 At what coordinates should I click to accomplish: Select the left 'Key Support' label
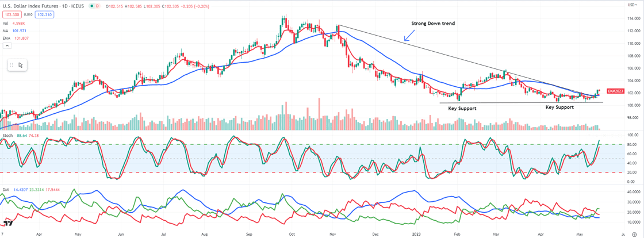pyautogui.click(x=462, y=108)
